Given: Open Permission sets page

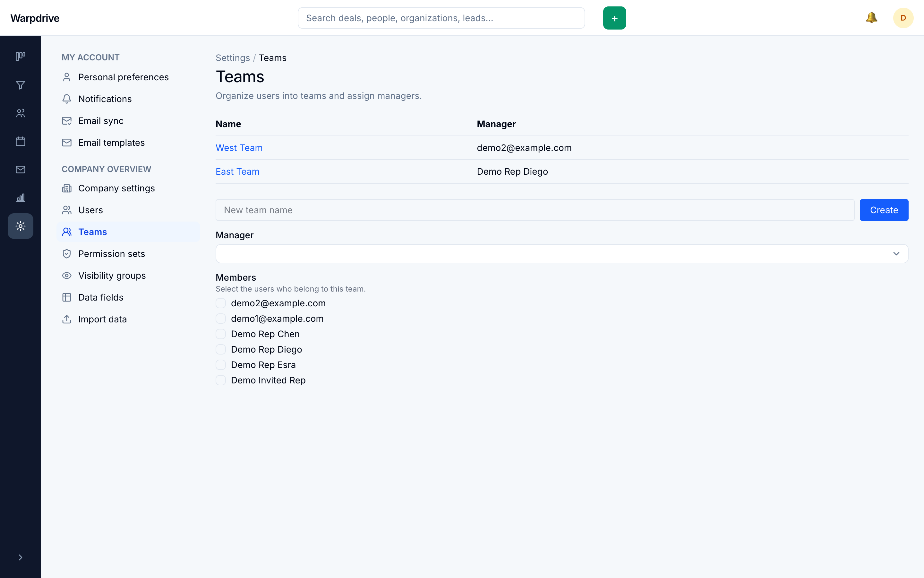Looking at the screenshot, I should coord(128,254).
